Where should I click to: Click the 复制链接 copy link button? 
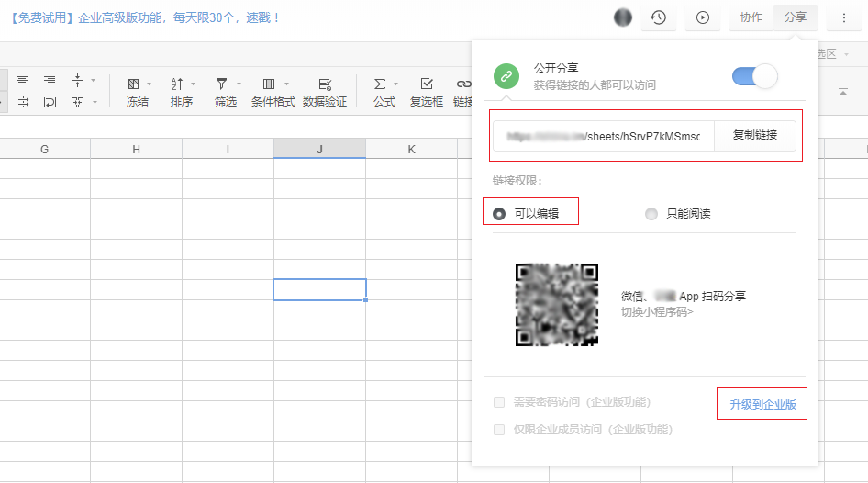click(x=755, y=136)
